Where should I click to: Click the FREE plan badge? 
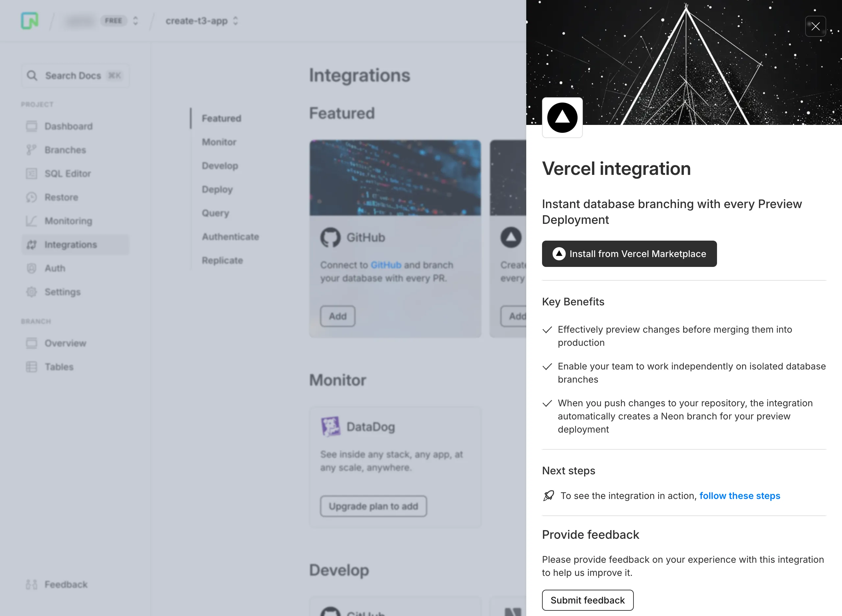tap(113, 20)
